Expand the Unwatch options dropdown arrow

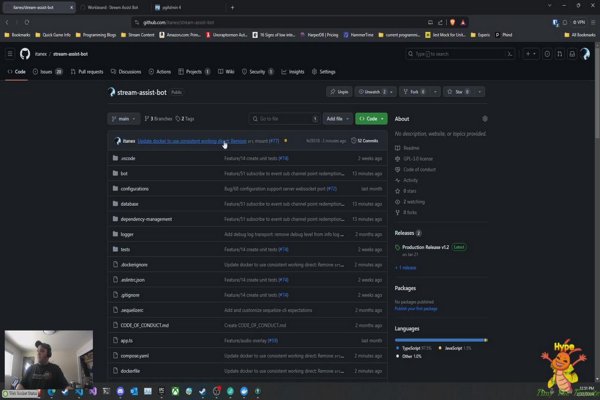pos(391,92)
